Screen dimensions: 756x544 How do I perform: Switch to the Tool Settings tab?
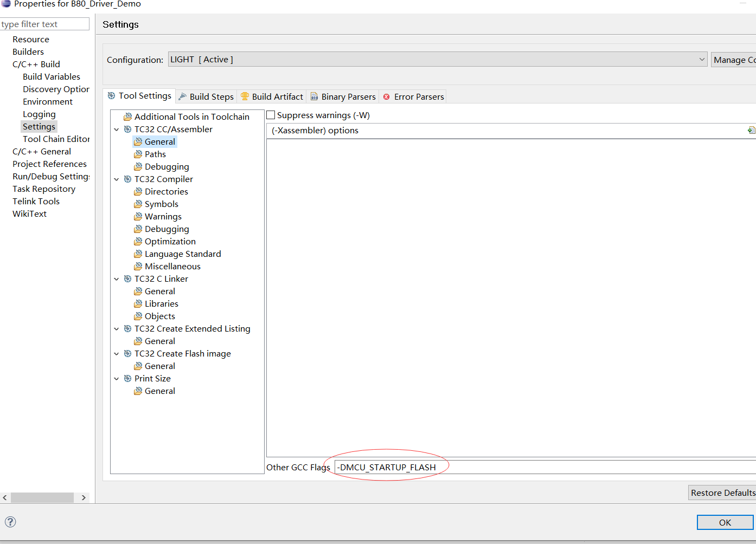pyautogui.click(x=139, y=96)
